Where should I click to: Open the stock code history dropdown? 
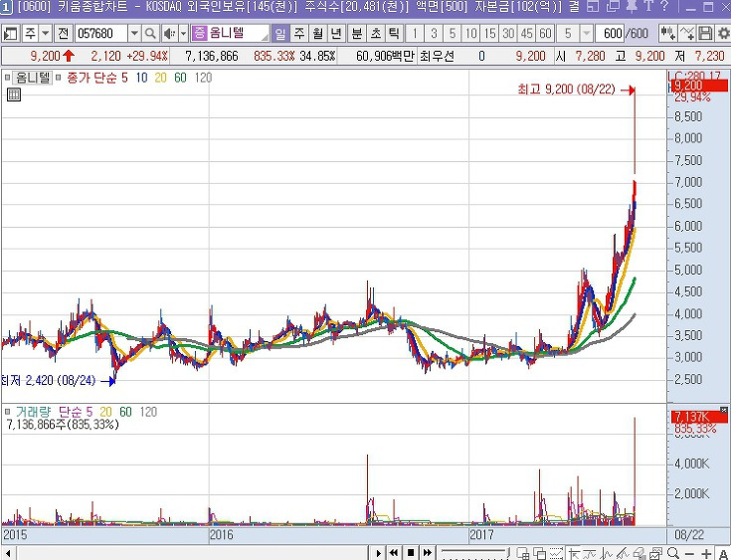[134, 34]
